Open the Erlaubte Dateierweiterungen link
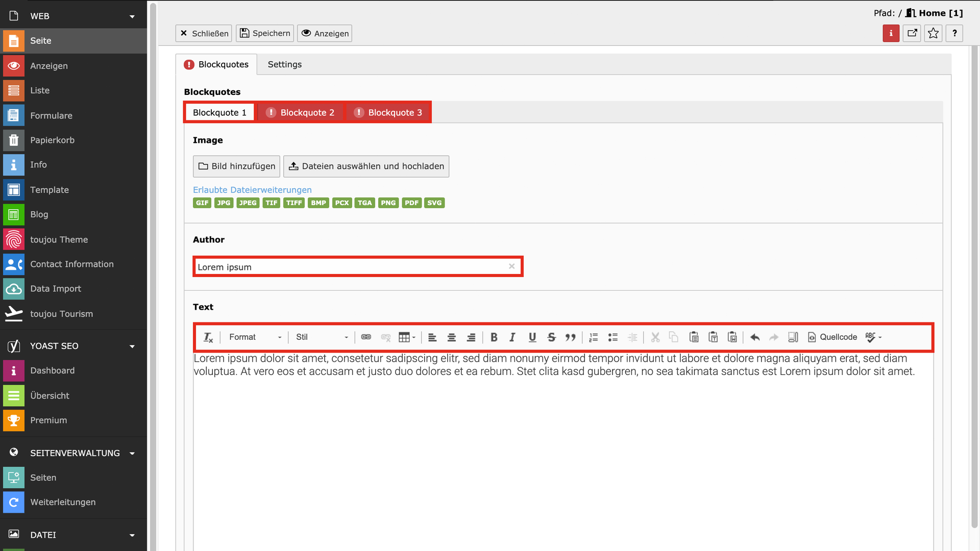Viewport: 980px width, 551px height. point(252,190)
